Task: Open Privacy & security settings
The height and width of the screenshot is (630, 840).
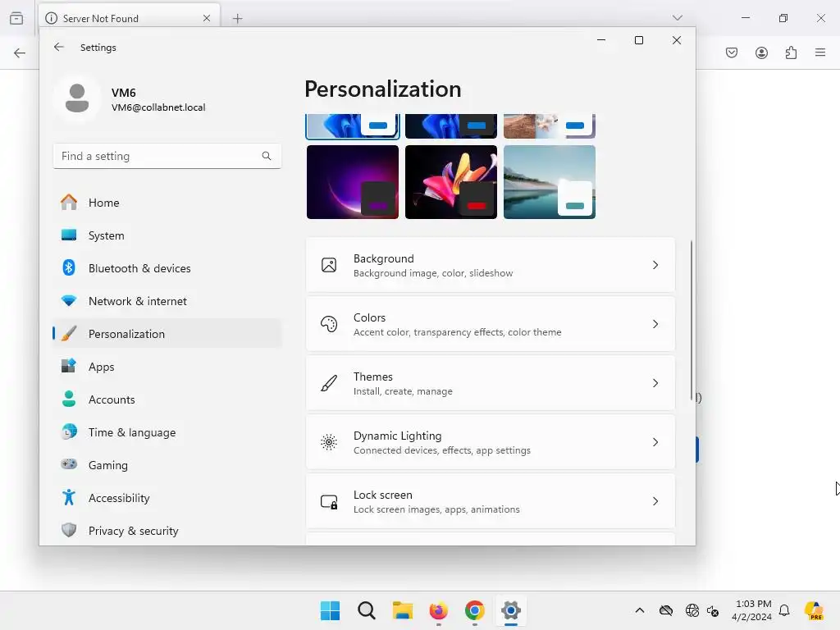Action: pyautogui.click(x=167, y=531)
